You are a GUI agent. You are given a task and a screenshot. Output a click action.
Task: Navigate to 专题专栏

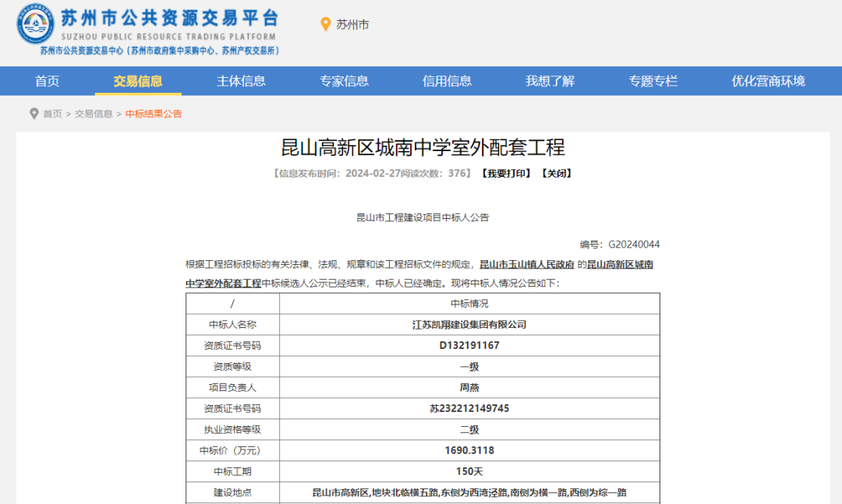tap(653, 81)
